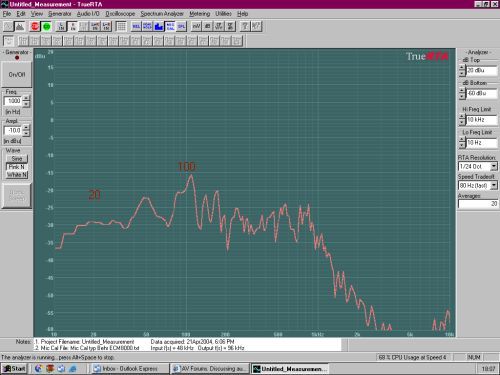Open the Help menu
The width and height of the screenshot is (500, 375).
[242, 14]
